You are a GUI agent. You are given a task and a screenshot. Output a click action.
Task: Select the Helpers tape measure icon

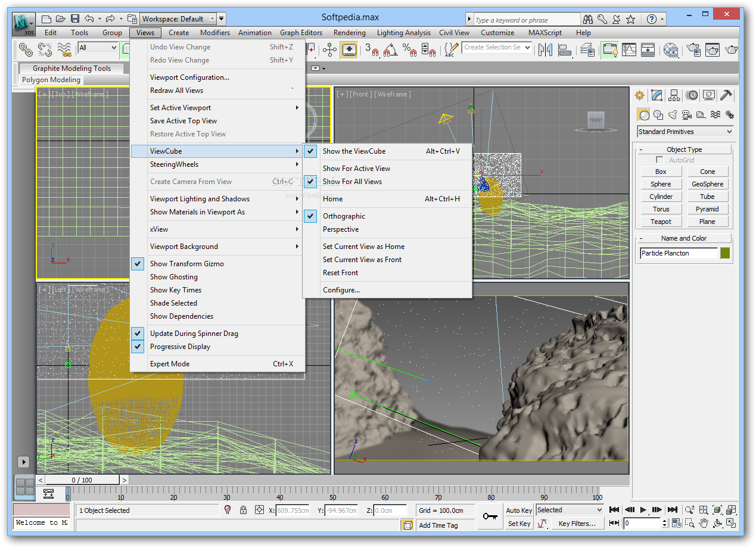click(x=701, y=115)
